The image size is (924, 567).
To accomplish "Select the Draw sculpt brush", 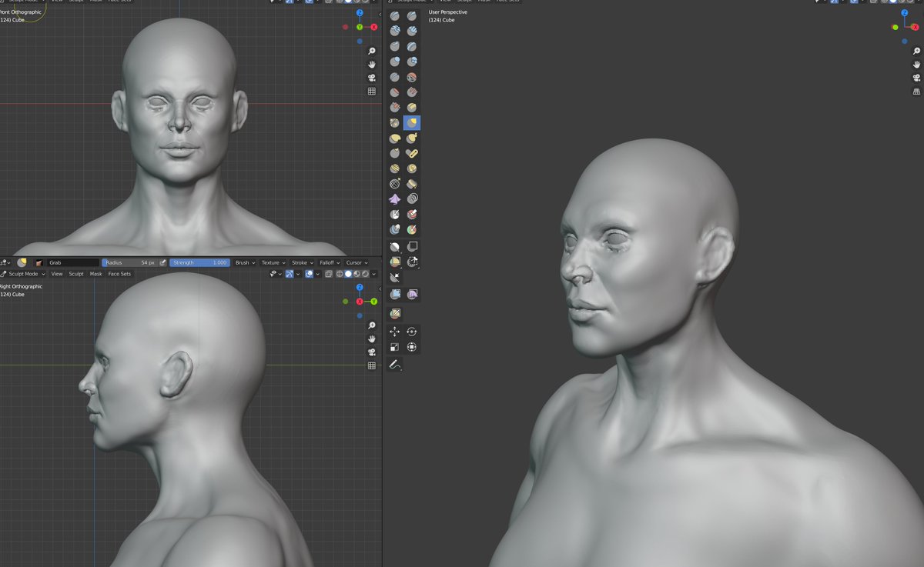I will pyautogui.click(x=394, y=15).
